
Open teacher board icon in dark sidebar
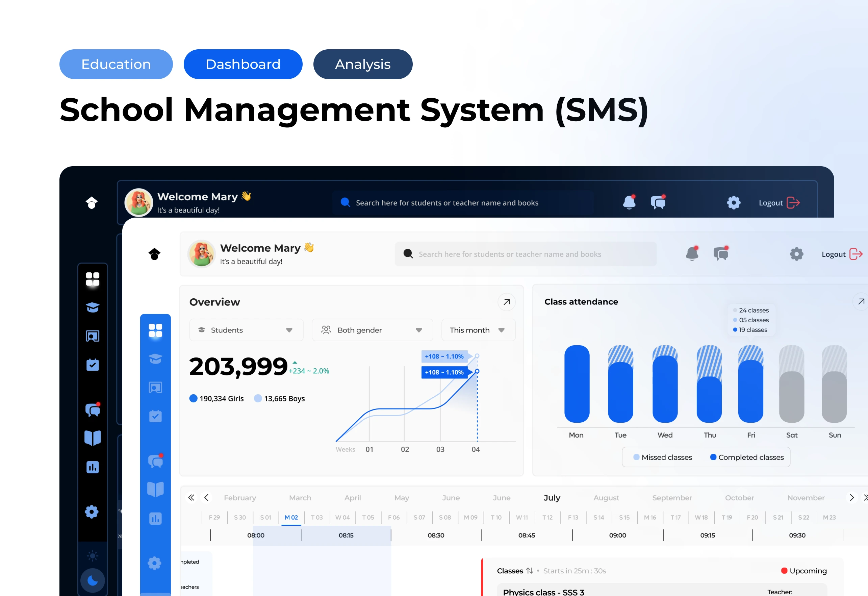coord(93,336)
